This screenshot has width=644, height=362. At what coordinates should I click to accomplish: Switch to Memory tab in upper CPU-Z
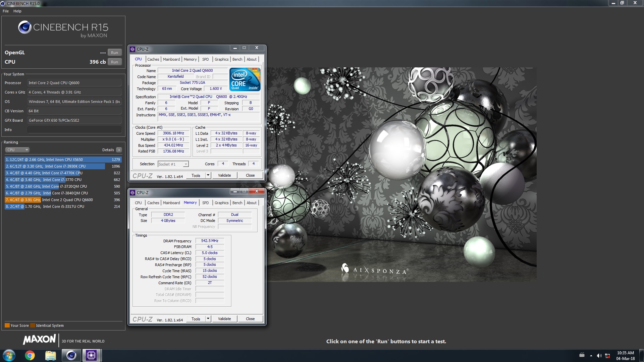190,59
